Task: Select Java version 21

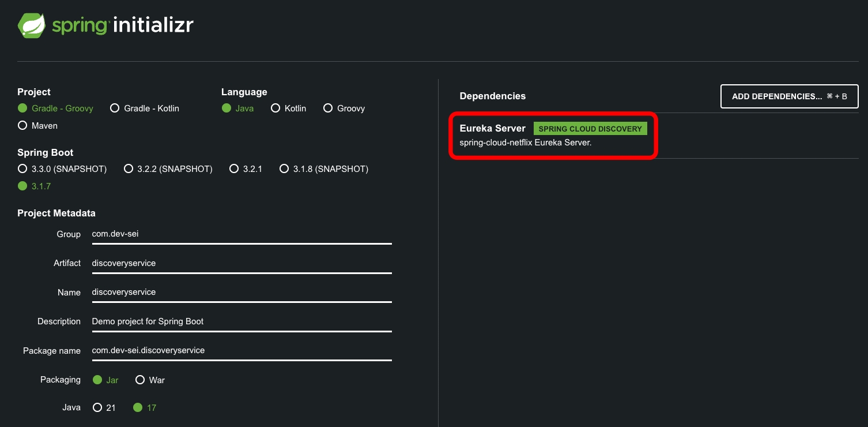Action: click(104, 408)
